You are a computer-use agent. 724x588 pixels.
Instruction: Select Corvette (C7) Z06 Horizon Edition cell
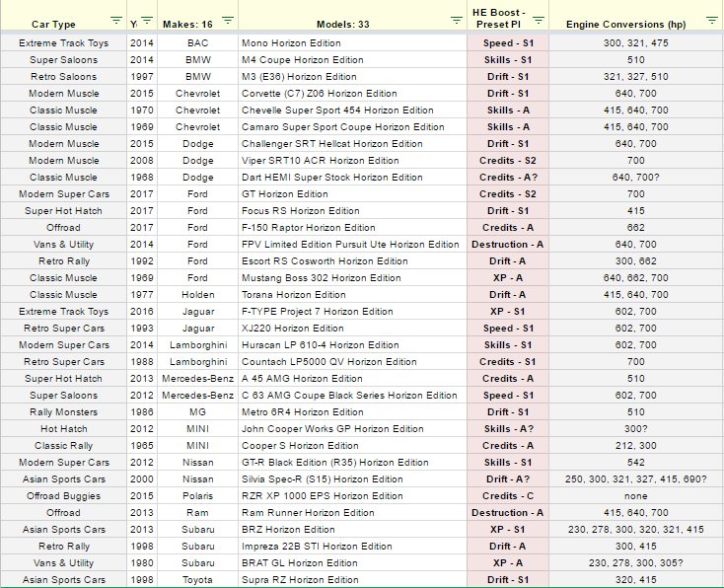click(352, 94)
